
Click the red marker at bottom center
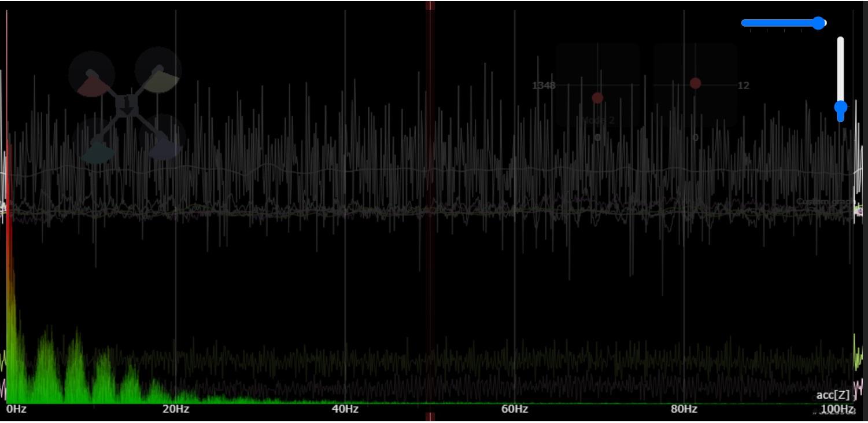tap(430, 417)
